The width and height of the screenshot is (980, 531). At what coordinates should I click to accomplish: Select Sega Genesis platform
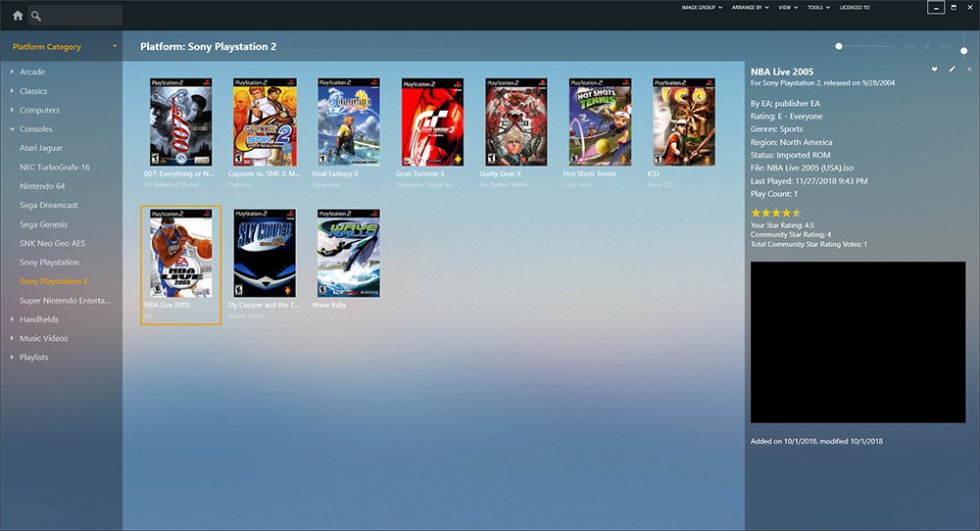coord(43,224)
